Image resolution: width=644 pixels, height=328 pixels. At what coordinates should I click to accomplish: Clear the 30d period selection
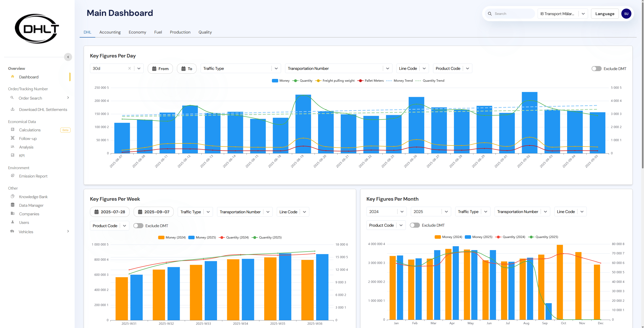click(129, 68)
